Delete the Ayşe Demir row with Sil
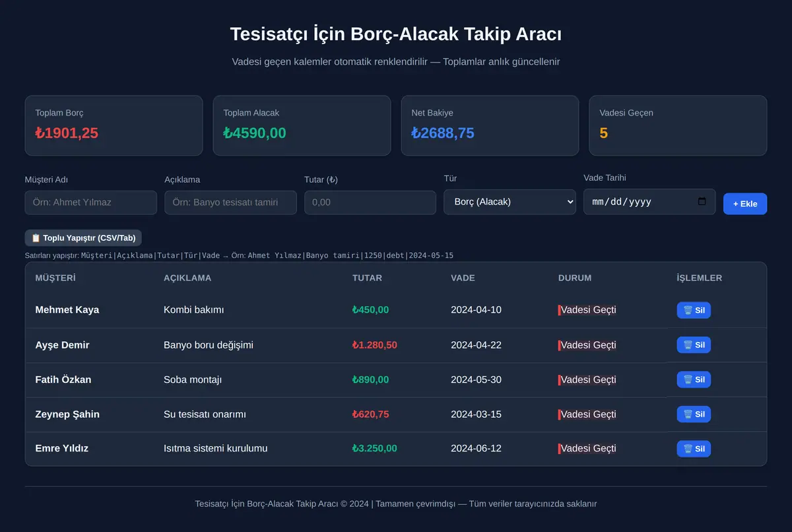Viewport: 792px width, 532px height. coord(694,345)
